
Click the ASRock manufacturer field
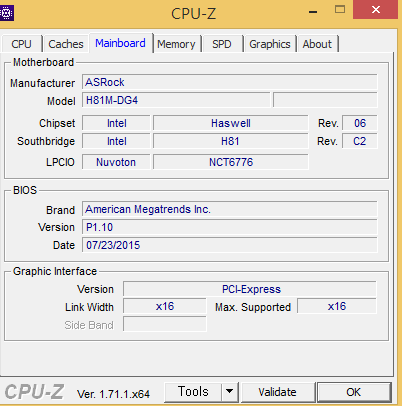(x=230, y=82)
